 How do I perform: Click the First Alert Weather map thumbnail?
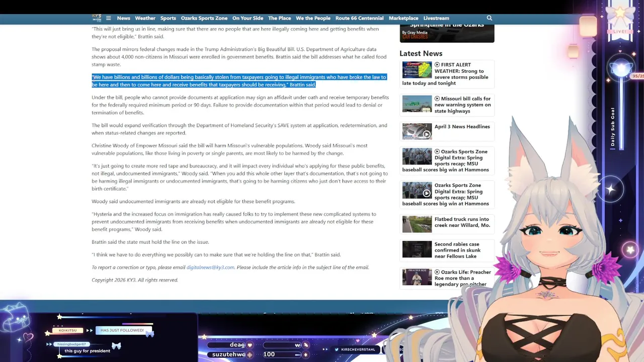click(x=417, y=70)
